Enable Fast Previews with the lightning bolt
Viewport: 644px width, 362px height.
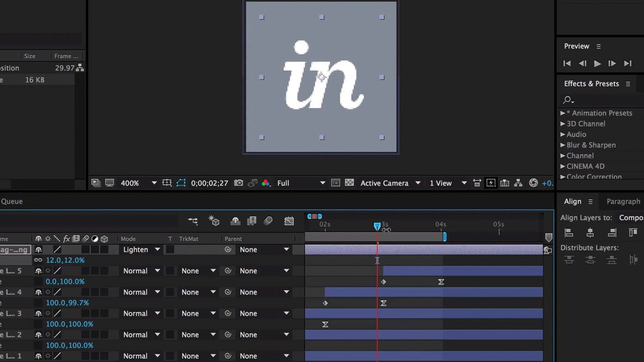coord(490,183)
